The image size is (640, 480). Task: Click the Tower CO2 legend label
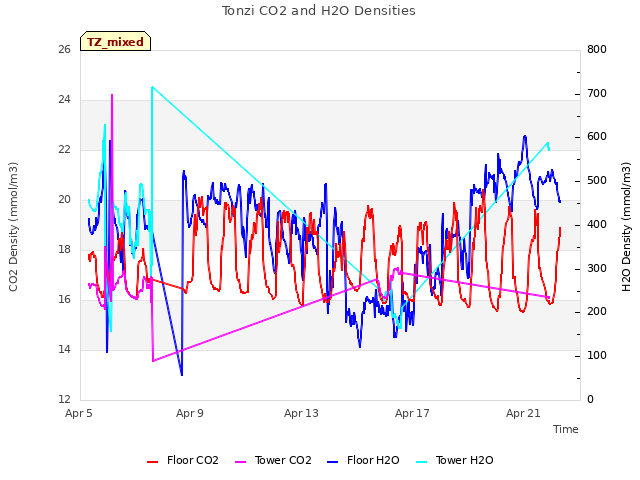tap(283, 460)
